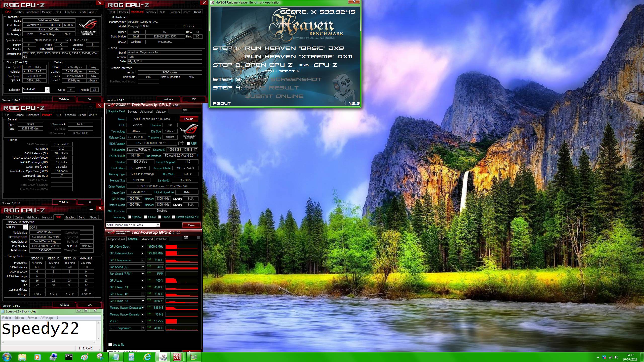Click the Notepad vertical scrollbar
The height and width of the screenshot is (362, 644).
[x=98, y=331]
